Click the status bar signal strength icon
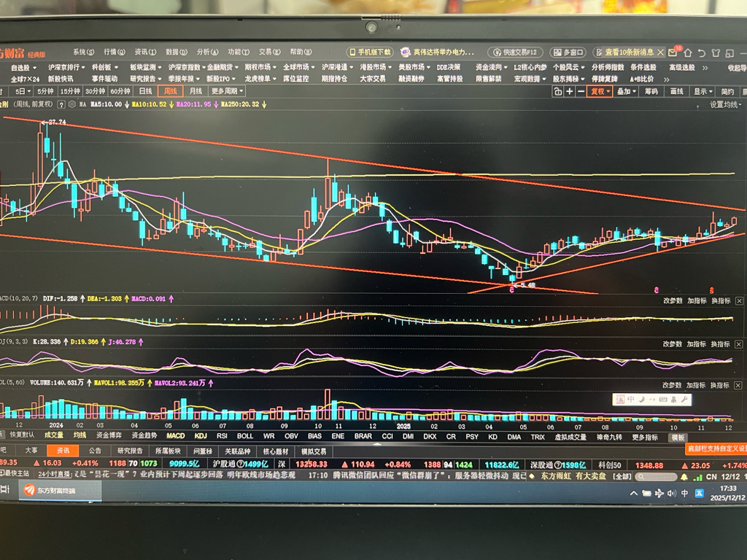Image resolution: width=747 pixels, height=560 pixels. click(697, 477)
